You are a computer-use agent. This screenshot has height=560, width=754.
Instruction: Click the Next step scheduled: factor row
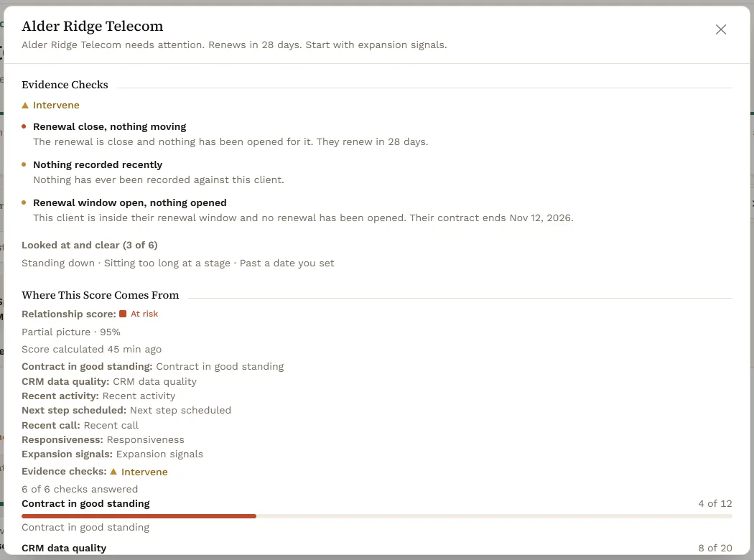(x=126, y=411)
